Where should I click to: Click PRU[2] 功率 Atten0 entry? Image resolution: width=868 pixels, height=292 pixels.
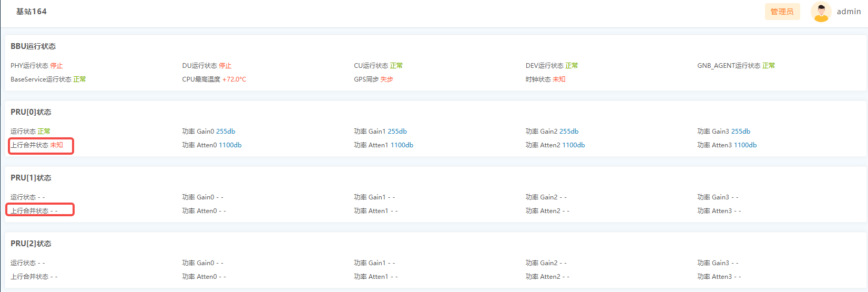[x=204, y=277]
